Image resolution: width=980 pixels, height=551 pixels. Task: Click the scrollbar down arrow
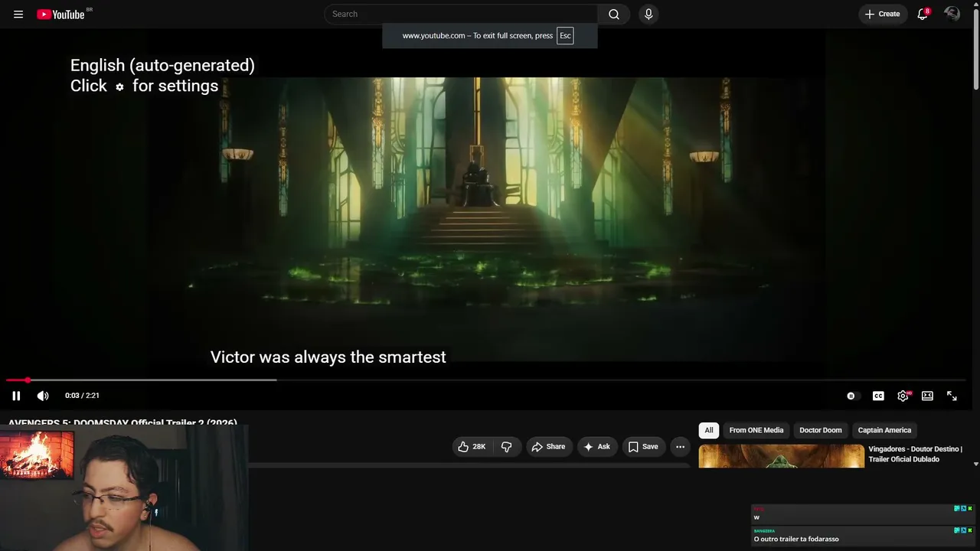[975, 464]
